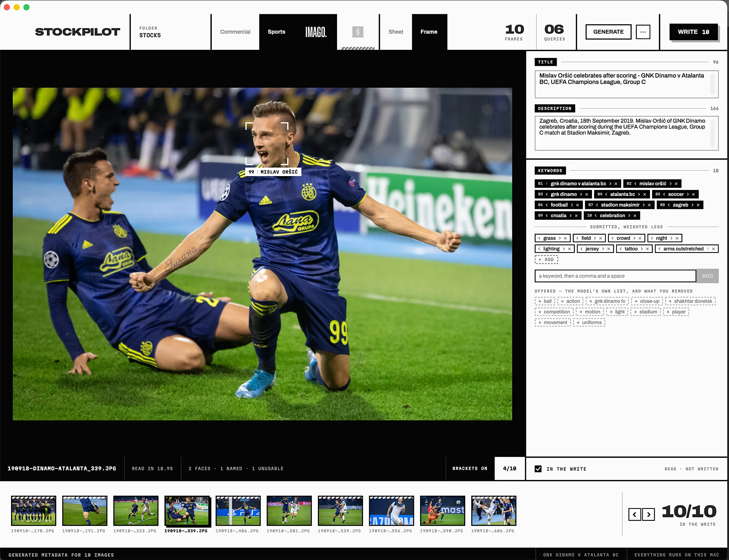
Task: Add offered keyword 'gnk dinamo fc'
Action: click(x=607, y=301)
